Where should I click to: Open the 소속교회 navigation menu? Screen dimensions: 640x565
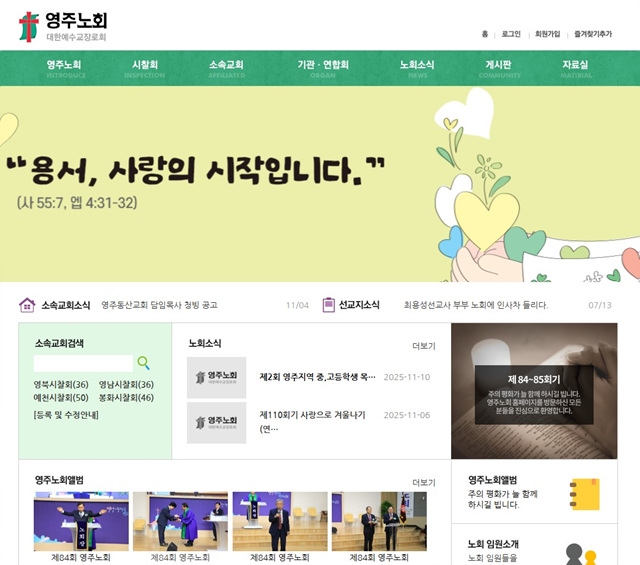point(226,66)
